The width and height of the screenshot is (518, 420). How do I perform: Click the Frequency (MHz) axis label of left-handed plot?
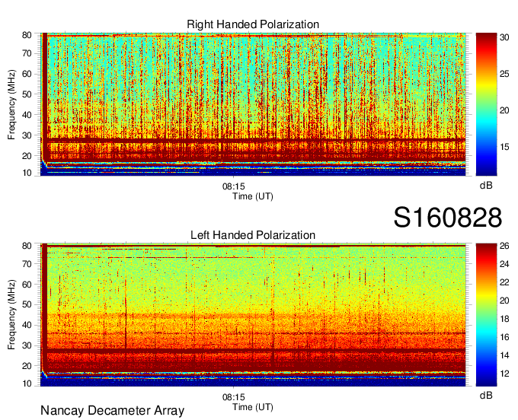tap(11, 315)
